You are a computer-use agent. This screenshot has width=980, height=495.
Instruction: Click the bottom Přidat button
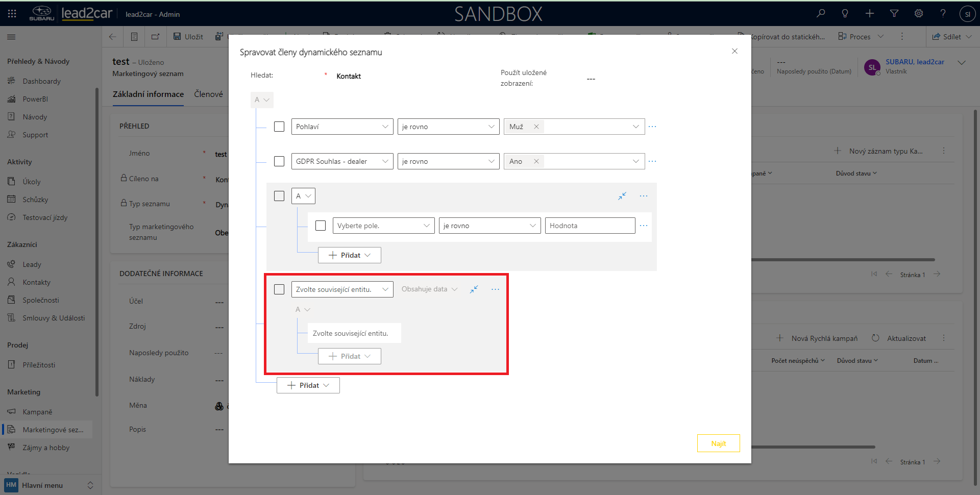[x=308, y=385]
